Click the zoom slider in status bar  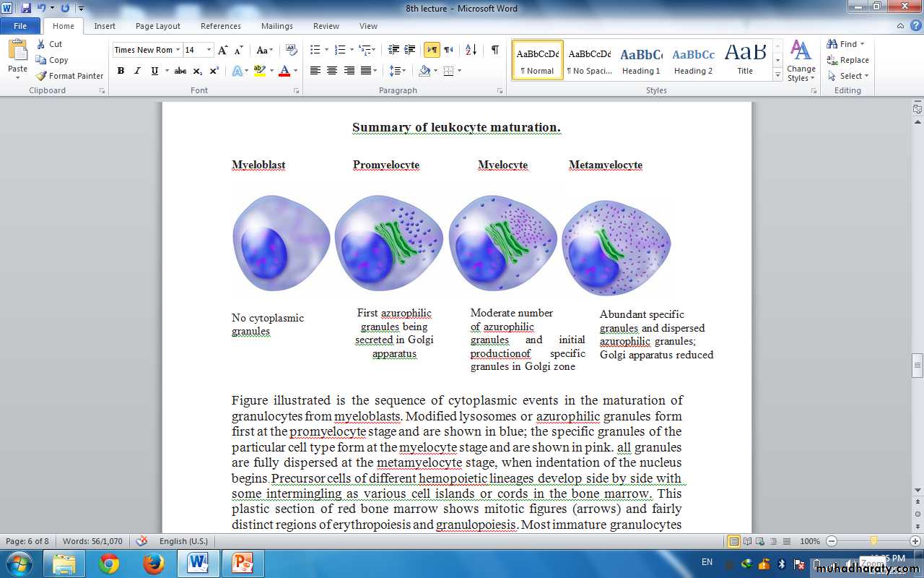(873, 541)
